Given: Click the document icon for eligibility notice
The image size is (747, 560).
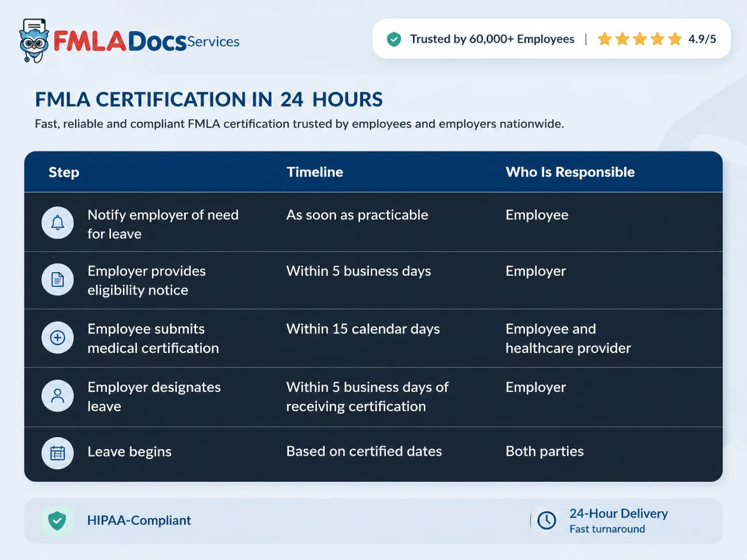Looking at the screenshot, I should click(x=58, y=279).
